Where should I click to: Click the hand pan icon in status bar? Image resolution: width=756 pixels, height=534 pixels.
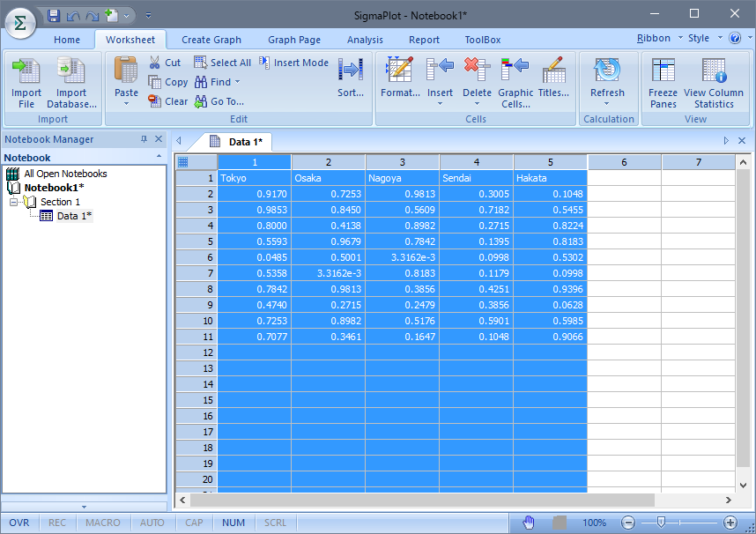click(529, 523)
